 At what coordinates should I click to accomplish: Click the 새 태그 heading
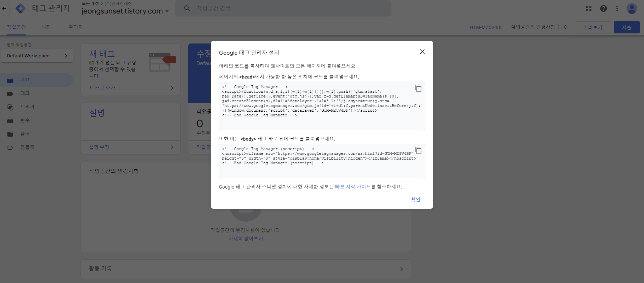tap(102, 54)
